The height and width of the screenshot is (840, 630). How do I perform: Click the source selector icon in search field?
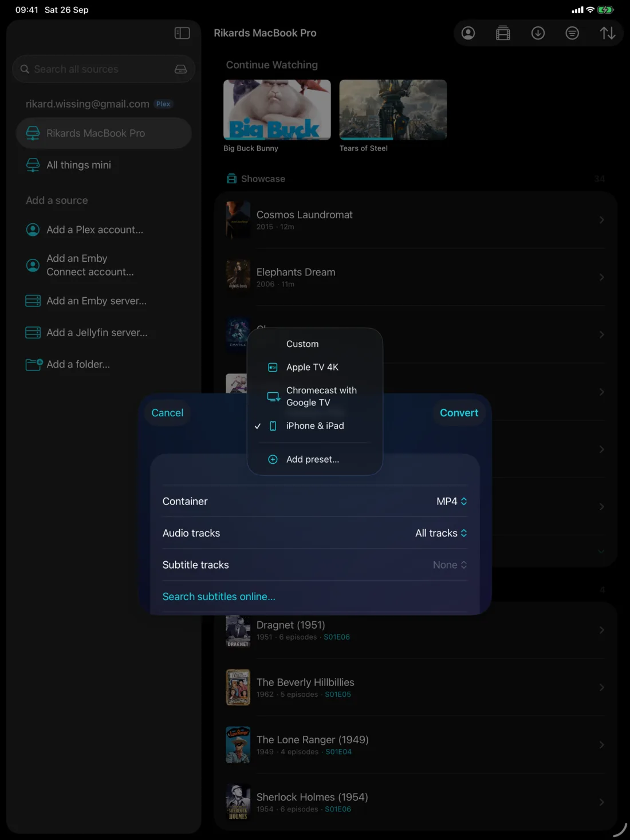[x=180, y=69]
